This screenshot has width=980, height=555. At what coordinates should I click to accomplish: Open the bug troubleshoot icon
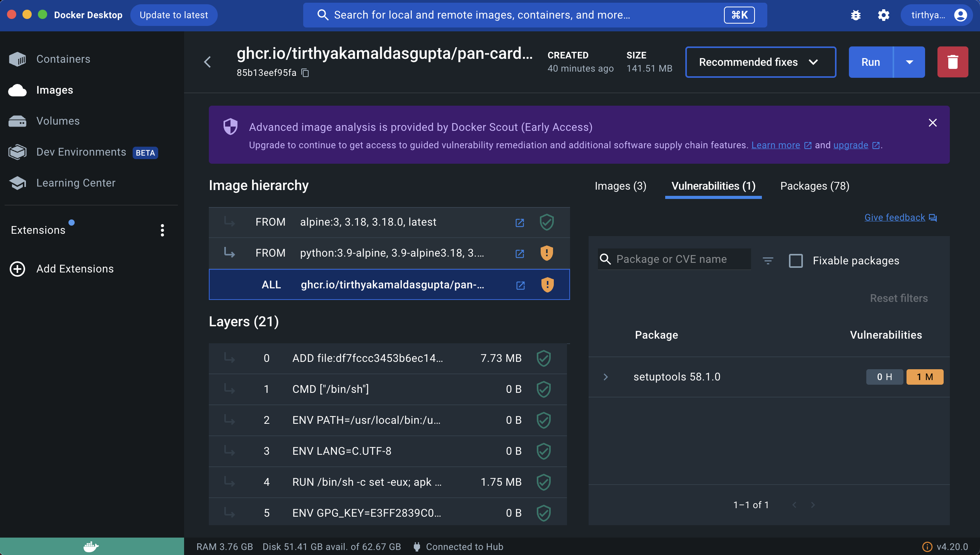pos(855,15)
